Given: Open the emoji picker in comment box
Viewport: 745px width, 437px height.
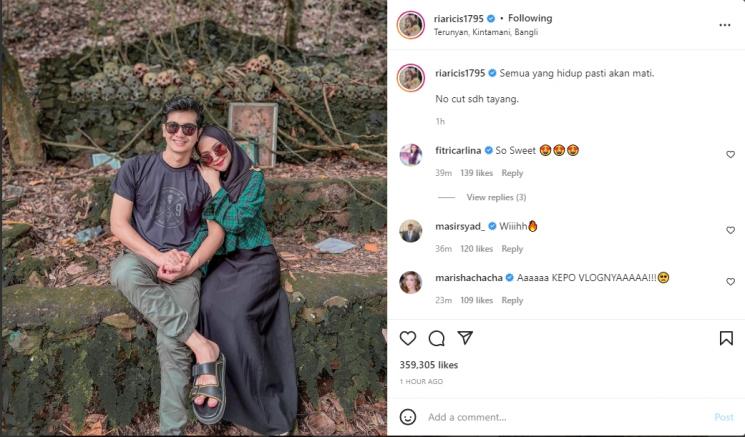Looking at the screenshot, I should tap(408, 417).
